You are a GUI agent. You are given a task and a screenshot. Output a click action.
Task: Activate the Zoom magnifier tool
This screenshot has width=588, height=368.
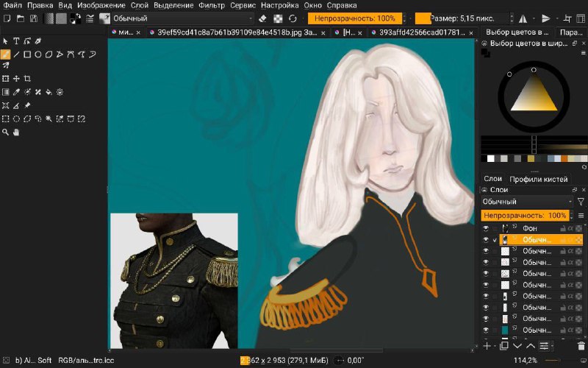point(5,132)
